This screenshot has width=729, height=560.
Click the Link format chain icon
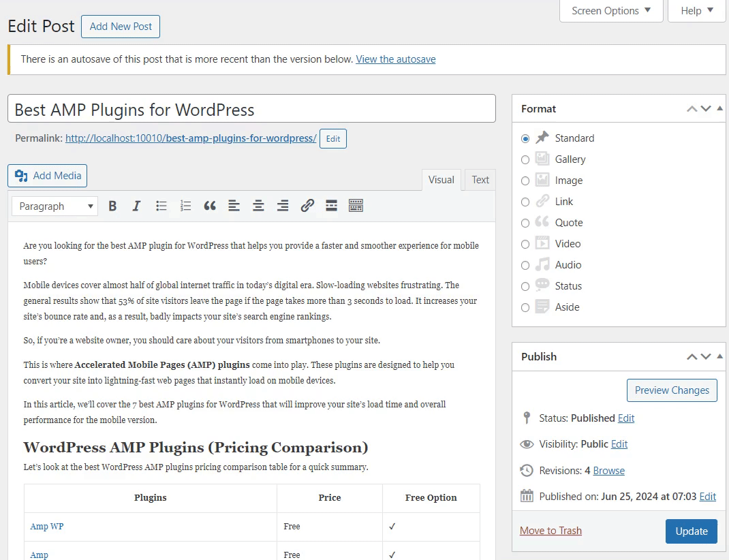tap(542, 201)
